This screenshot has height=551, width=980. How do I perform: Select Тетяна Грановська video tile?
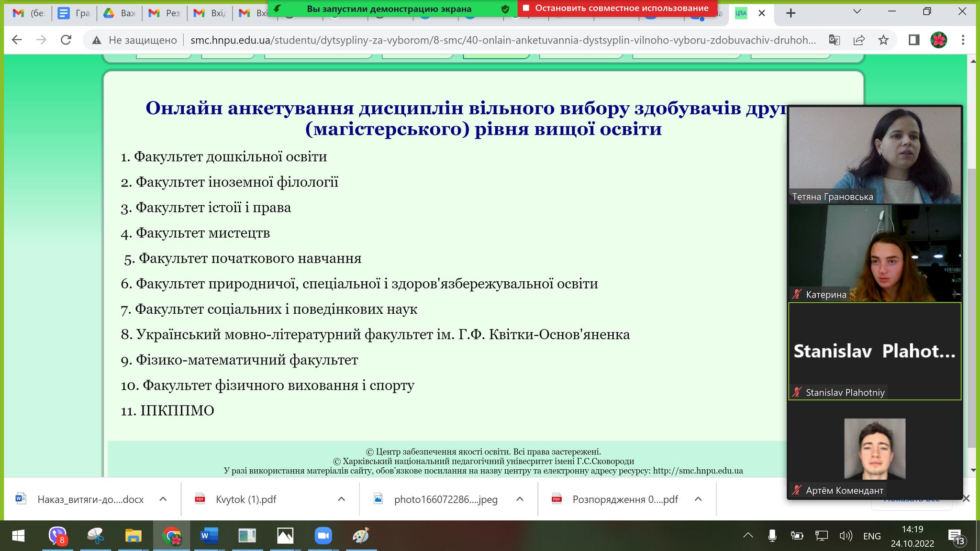[x=875, y=155]
